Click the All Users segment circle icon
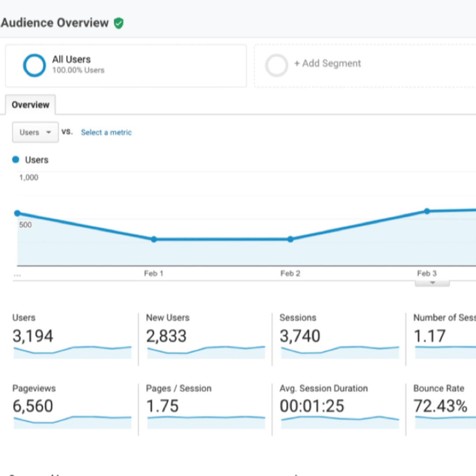 pyautogui.click(x=34, y=65)
